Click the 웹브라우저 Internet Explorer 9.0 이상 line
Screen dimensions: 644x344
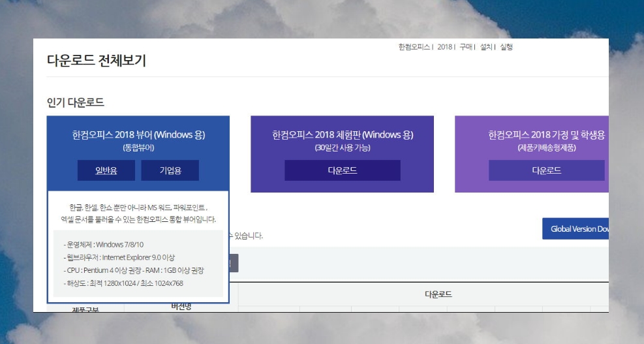coord(119,257)
